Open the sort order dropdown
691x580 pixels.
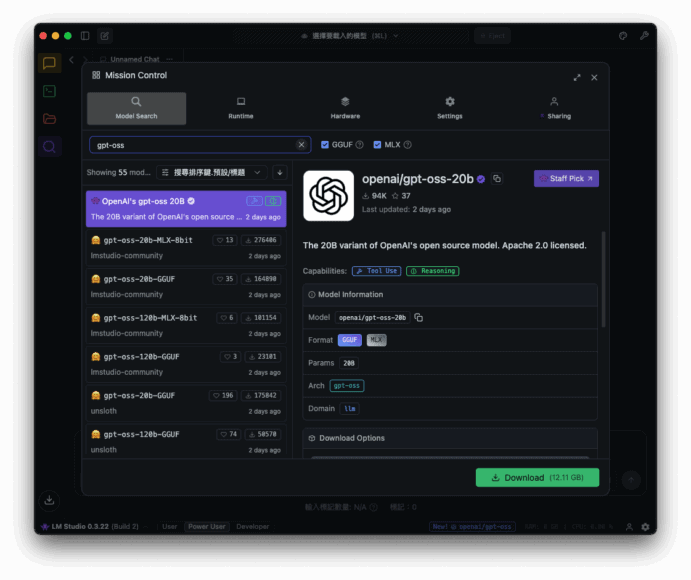[x=211, y=172]
